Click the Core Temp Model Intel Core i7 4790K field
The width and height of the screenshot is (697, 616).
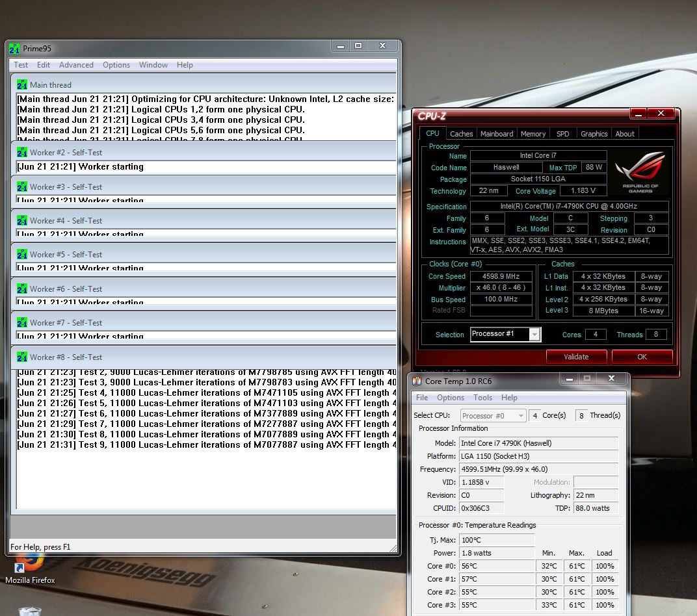coord(539,443)
